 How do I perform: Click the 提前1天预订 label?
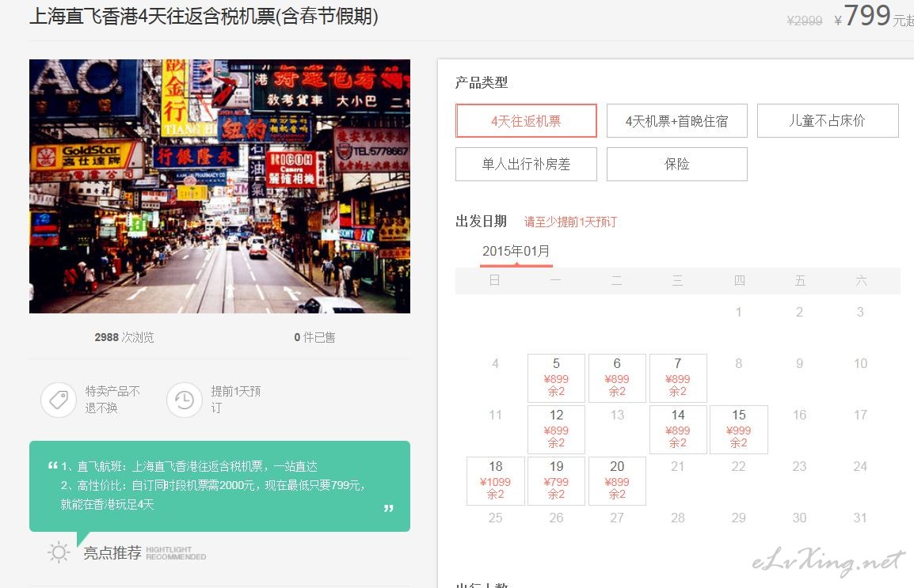(x=235, y=400)
